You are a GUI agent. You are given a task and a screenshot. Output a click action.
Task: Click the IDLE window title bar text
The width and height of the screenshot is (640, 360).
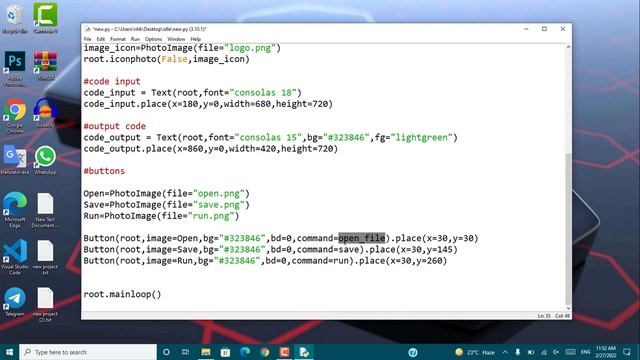coord(149,29)
